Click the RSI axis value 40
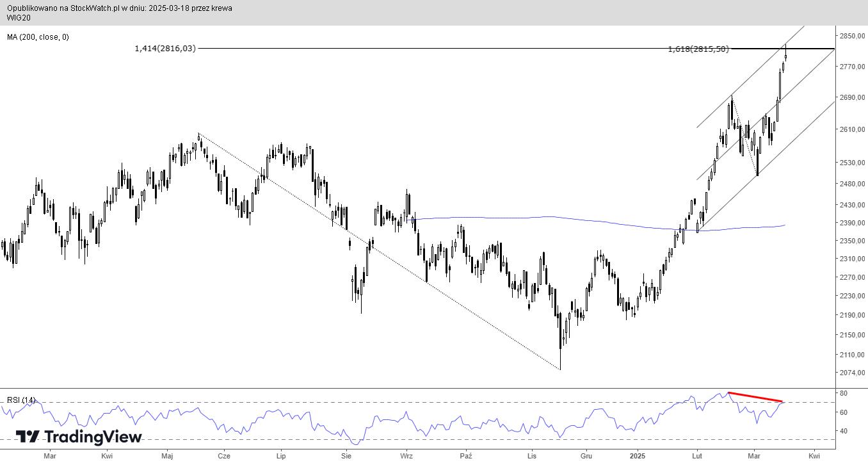868x461 pixels. coord(844,431)
